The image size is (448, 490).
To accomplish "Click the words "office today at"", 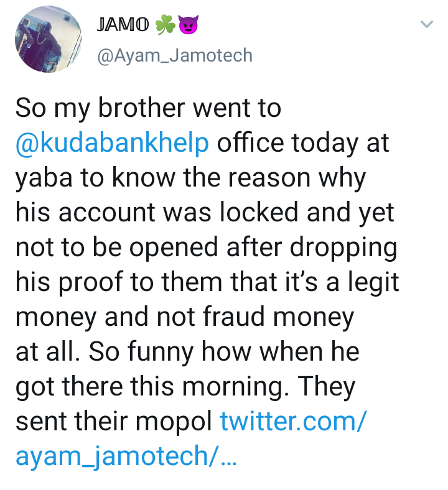I will click(303, 144).
